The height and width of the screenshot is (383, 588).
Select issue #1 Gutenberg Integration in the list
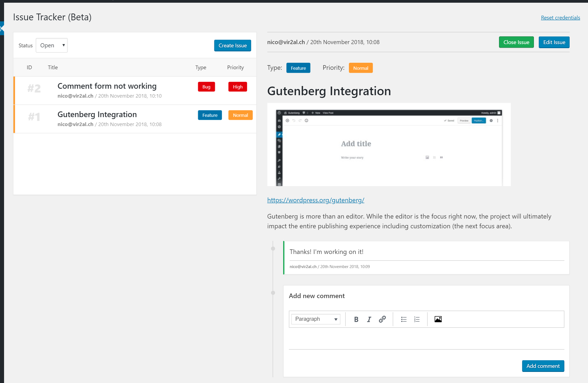click(x=135, y=119)
